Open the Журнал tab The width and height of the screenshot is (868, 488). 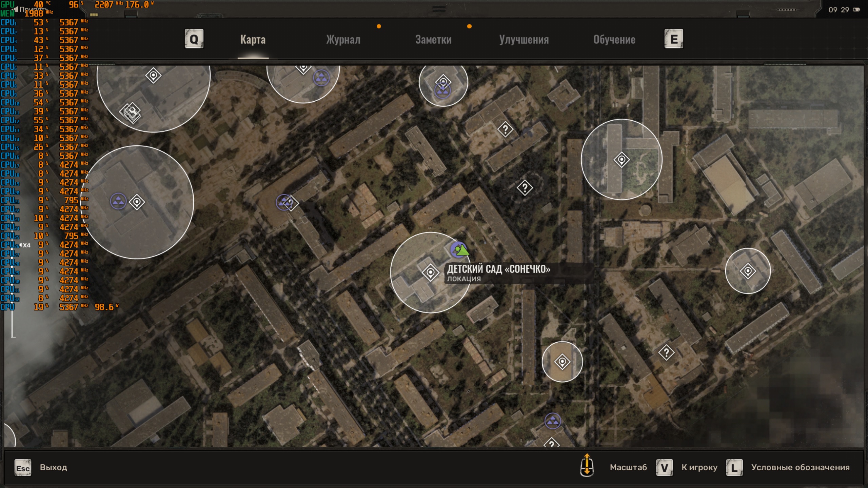343,40
